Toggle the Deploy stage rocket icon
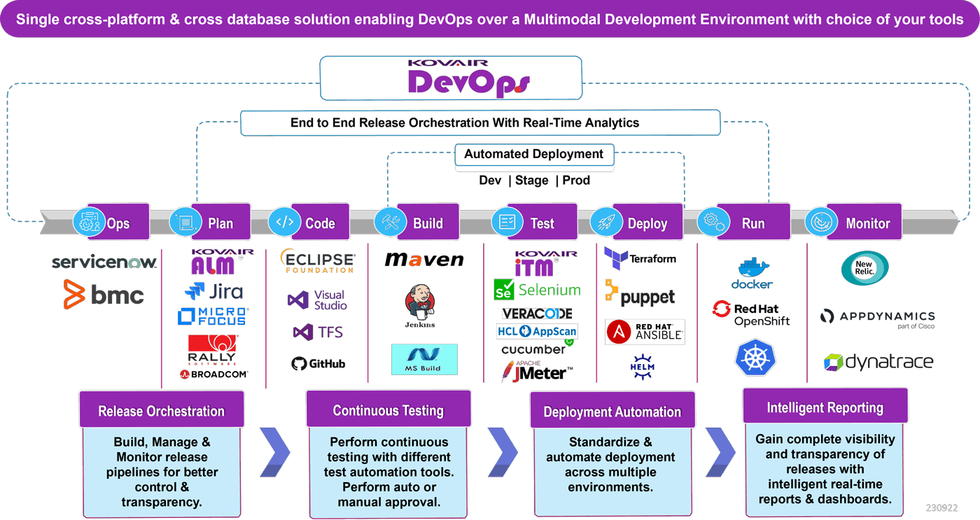Viewport: 980px width, 520px height. tap(606, 222)
